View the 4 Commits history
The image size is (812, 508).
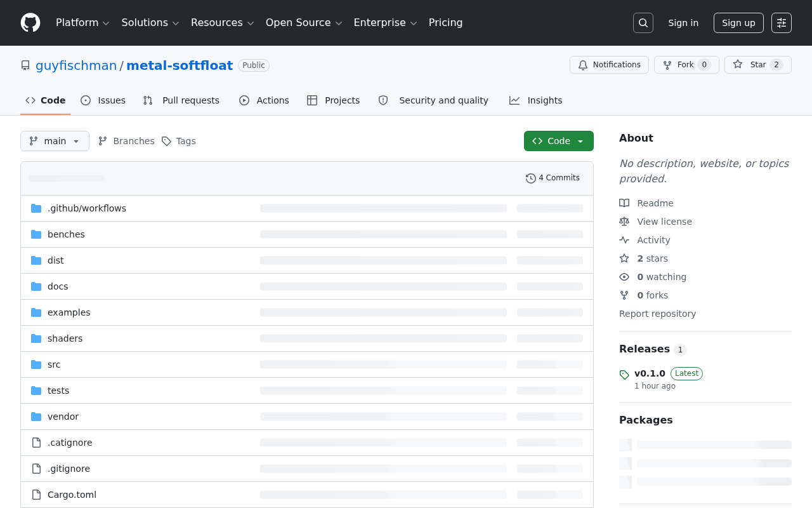[x=553, y=178]
